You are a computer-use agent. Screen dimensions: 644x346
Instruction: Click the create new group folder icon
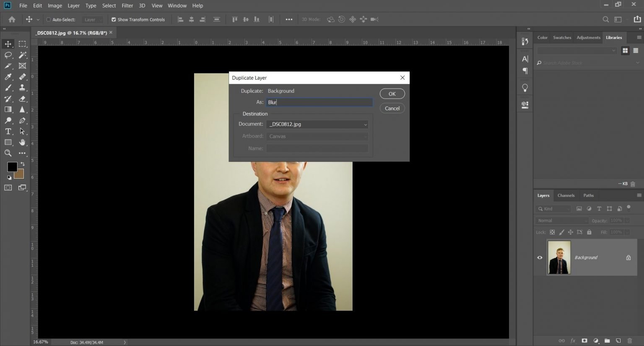(x=607, y=341)
